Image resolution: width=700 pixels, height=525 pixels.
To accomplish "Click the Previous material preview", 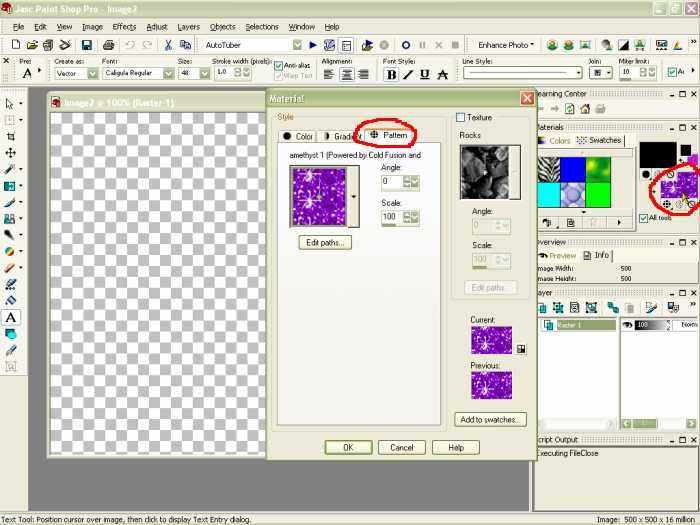I will coord(491,385).
